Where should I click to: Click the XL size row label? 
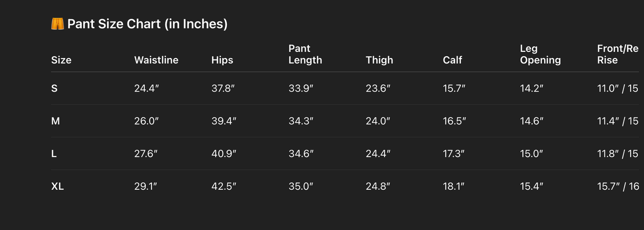pyautogui.click(x=57, y=186)
